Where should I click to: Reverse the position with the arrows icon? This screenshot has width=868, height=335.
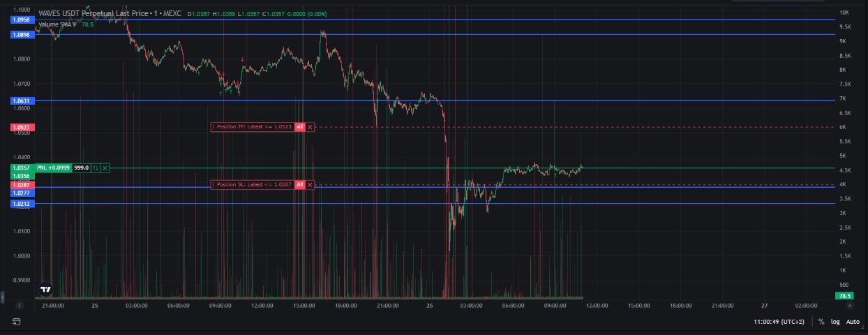pyautogui.click(x=96, y=168)
